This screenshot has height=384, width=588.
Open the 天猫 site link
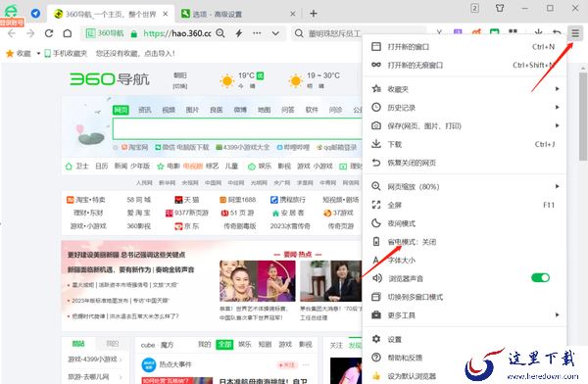point(187,200)
